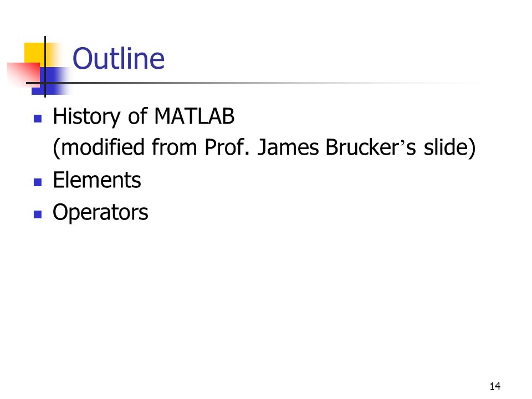Click the blue square in title decoration
This screenshot has width=532, height=399.
pos(51,81)
